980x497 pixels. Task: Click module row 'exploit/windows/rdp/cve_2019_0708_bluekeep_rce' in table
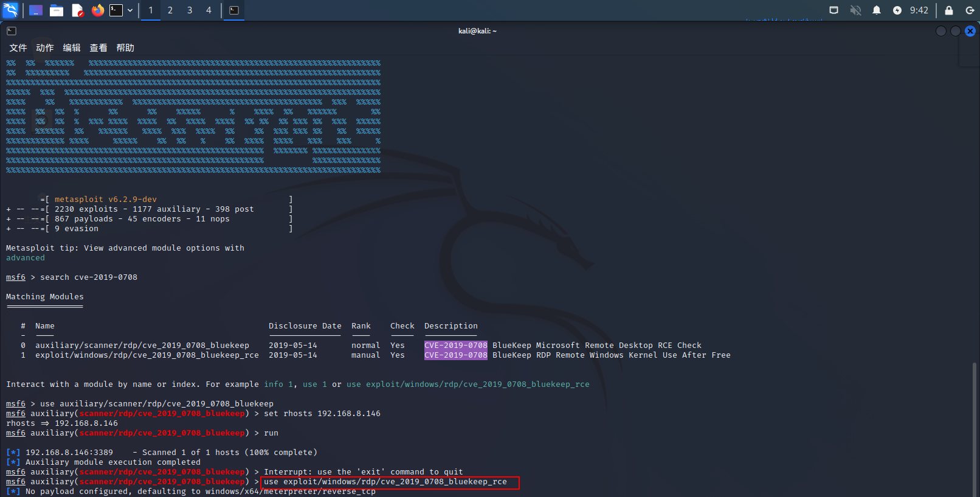147,355
